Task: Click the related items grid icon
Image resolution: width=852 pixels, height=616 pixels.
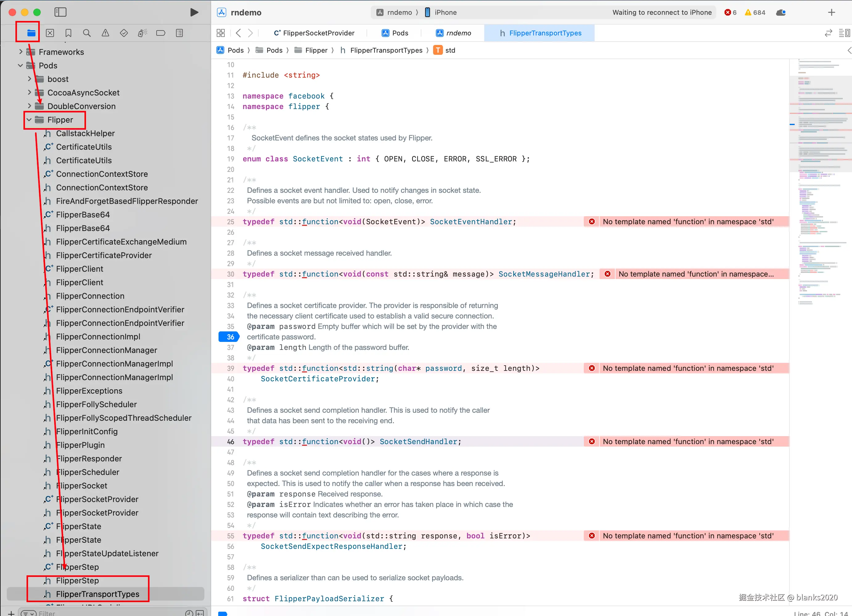Action: [x=221, y=33]
